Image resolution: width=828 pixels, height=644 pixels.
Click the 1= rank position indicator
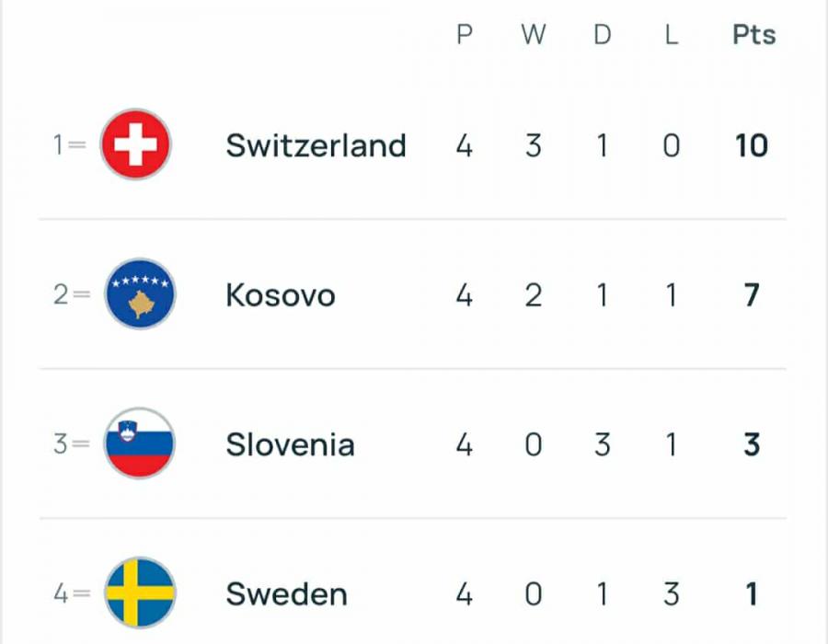(x=69, y=145)
